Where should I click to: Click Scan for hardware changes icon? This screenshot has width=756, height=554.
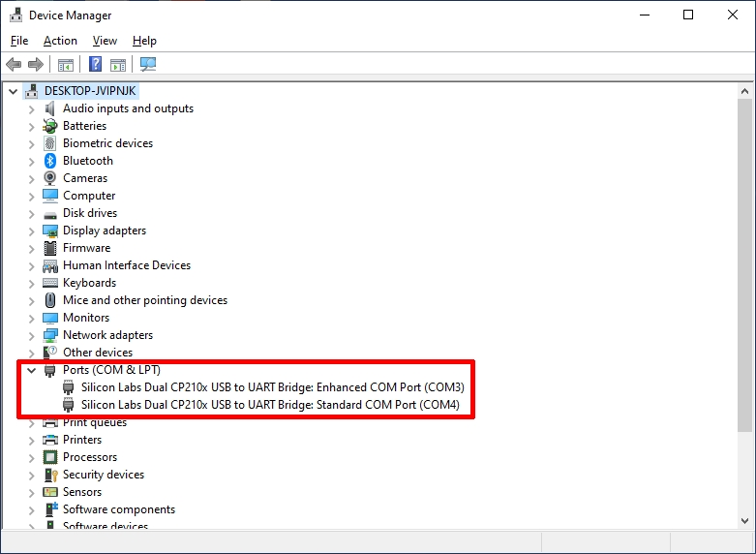point(148,64)
